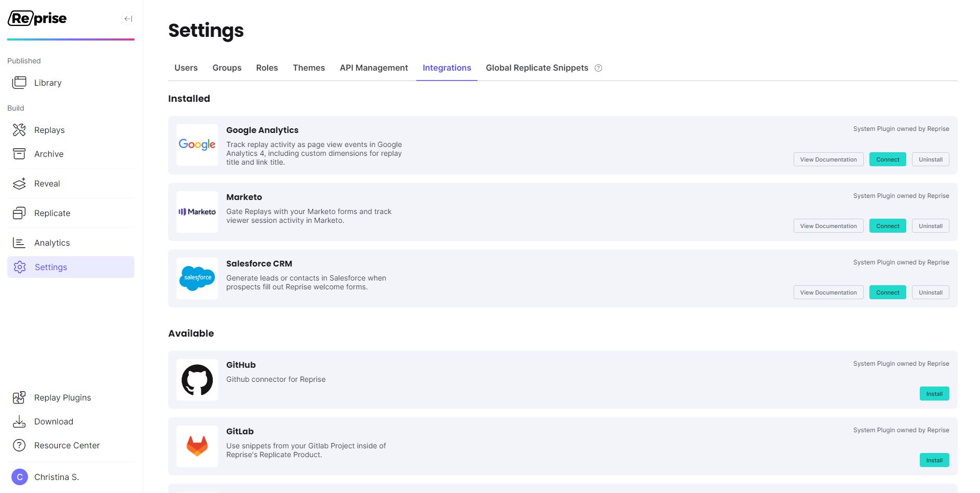Image resolution: width=980 pixels, height=493 pixels.
Task: Switch to the Users tab
Action: point(186,68)
